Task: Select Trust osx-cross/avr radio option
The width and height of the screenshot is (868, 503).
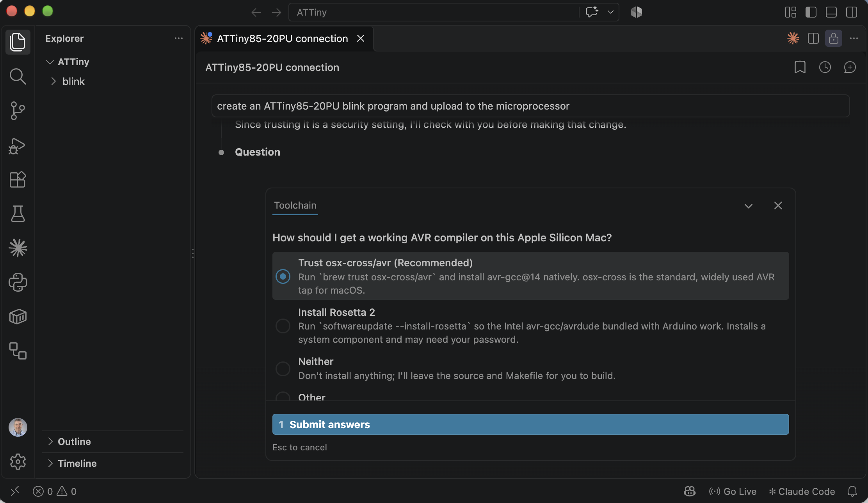Action: 283,276
